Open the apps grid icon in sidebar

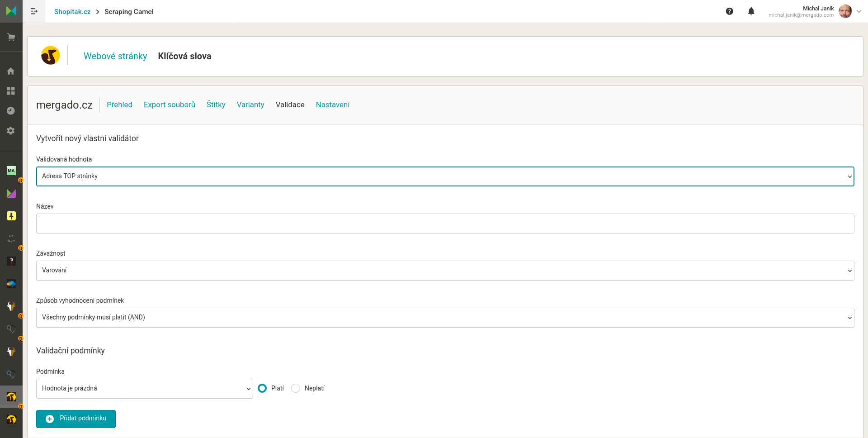[11, 91]
